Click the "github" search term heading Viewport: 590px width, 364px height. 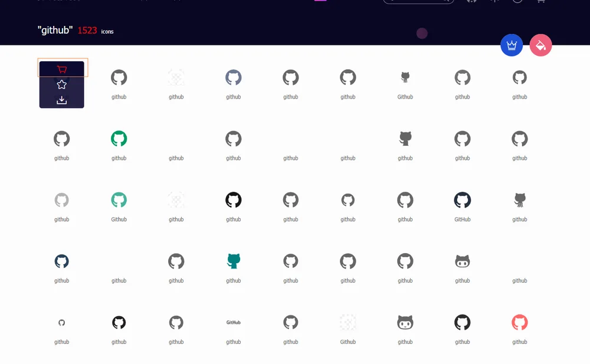tap(55, 30)
